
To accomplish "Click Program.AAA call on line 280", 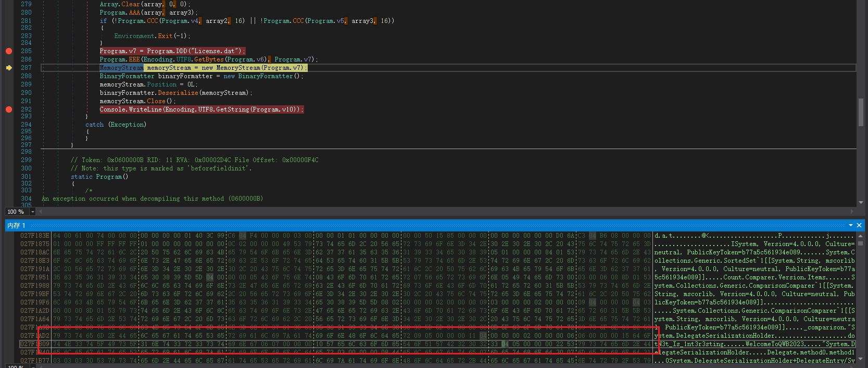I will tap(149, 13).
